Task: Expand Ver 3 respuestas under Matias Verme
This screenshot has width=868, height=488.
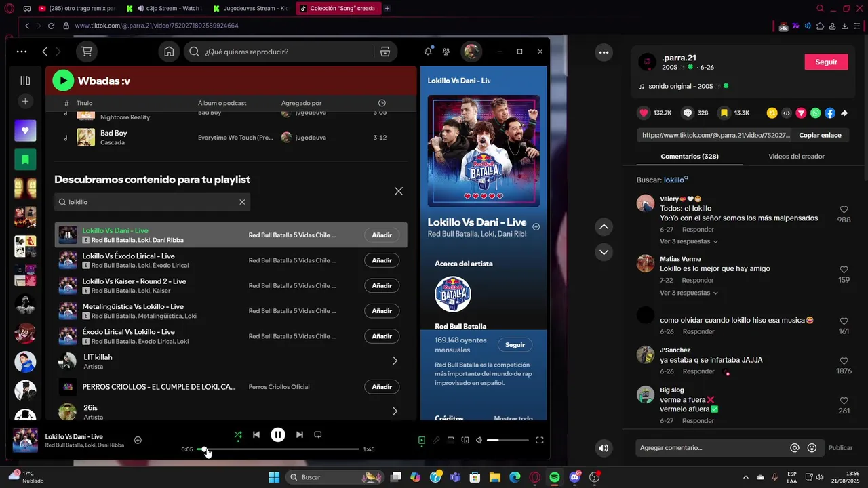Action: [689, 293]
